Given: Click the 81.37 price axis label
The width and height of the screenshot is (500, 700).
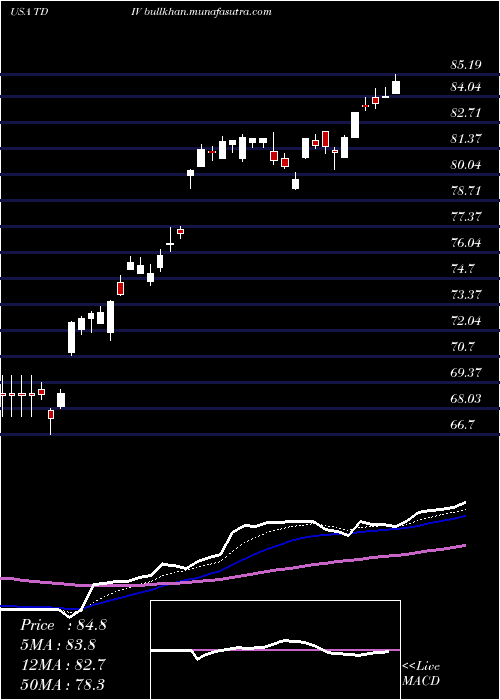Looking at the screenshot, I should (466, 139).
